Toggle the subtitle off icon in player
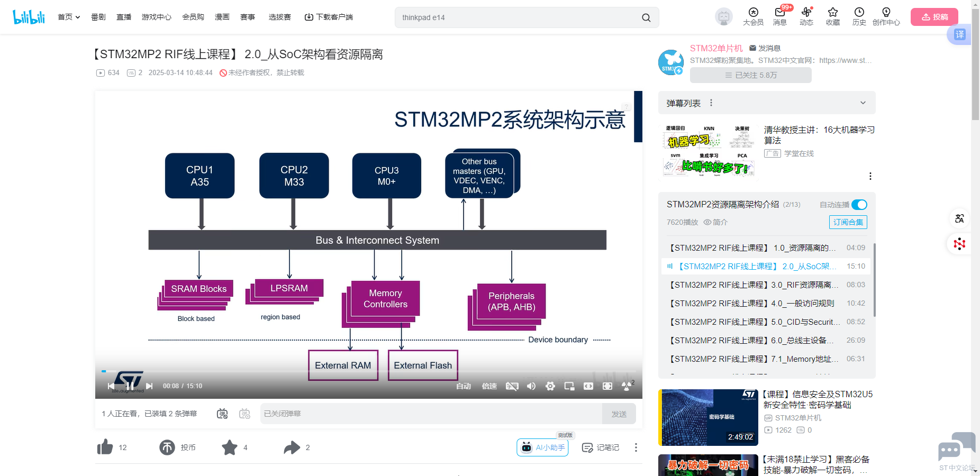 512,386
